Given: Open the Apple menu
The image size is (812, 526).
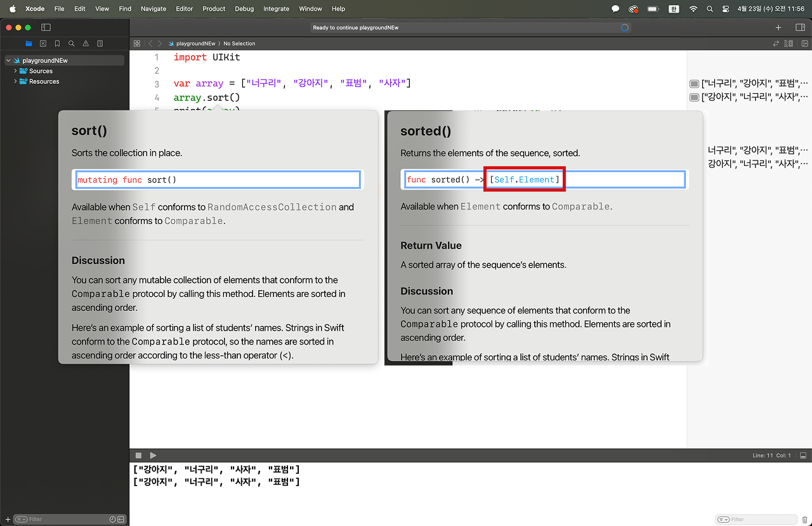Looking at the screenshot, I should tap(12, 9).
